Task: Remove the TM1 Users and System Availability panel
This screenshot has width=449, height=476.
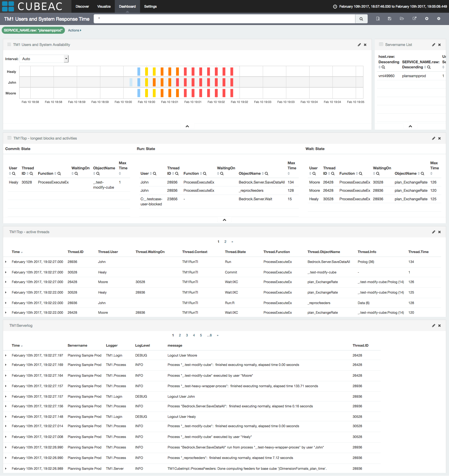Action: pos(365,45)
